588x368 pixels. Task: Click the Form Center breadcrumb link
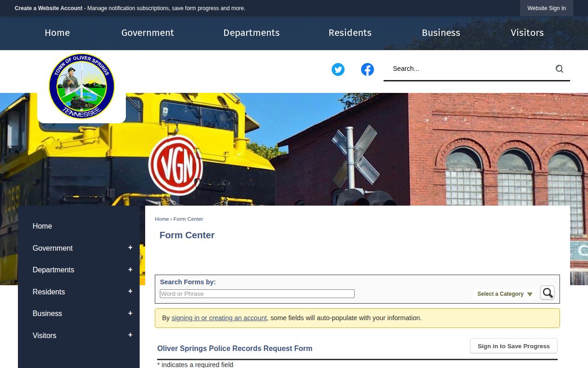pos(188,219)
